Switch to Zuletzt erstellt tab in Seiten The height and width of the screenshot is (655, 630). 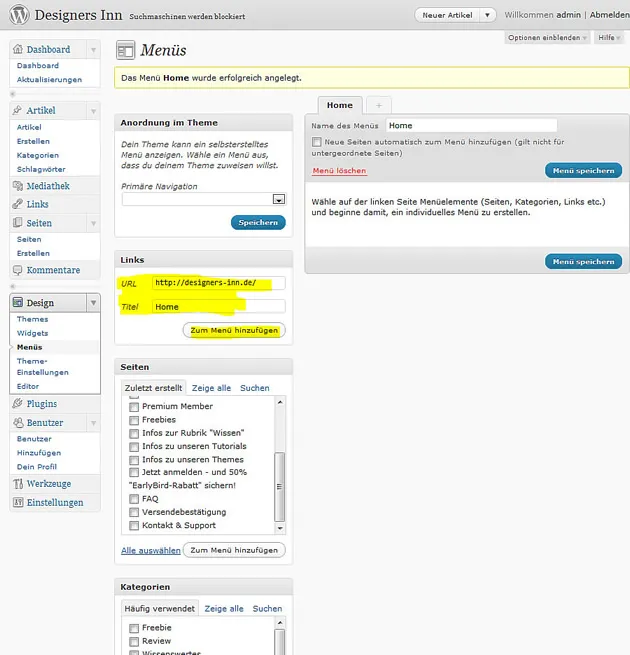[153, 388]
